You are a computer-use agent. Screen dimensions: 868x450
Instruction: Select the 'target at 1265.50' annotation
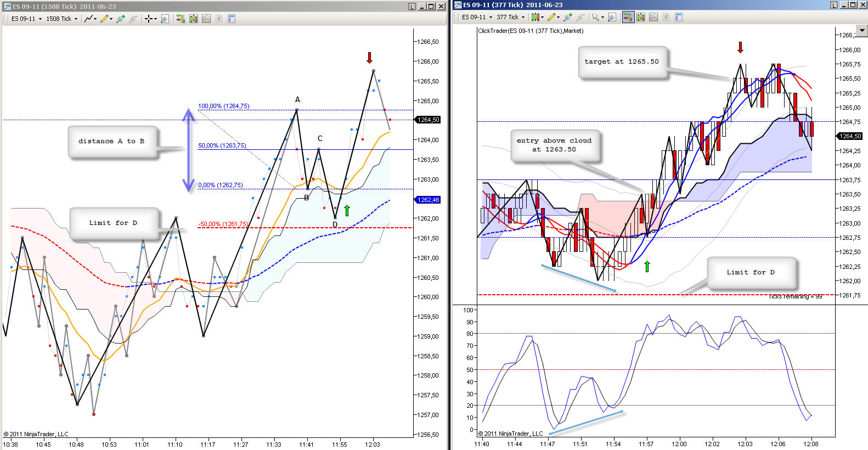coord(622,63)
